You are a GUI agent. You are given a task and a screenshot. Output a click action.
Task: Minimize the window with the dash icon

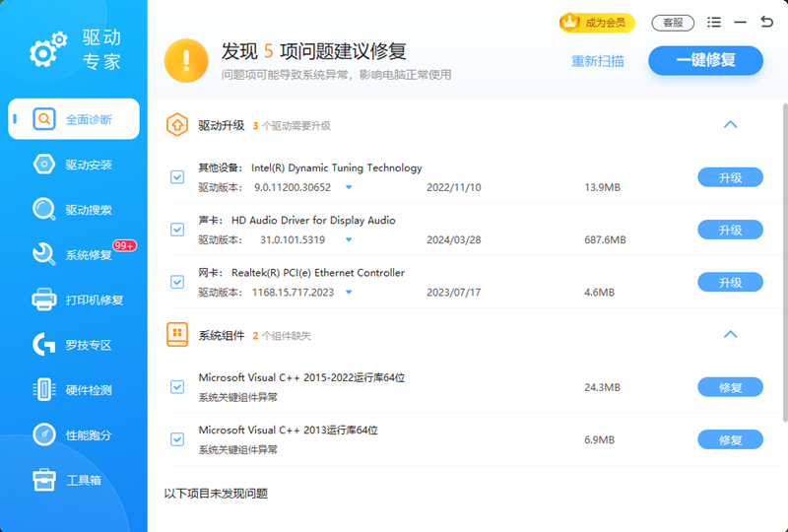741,22
